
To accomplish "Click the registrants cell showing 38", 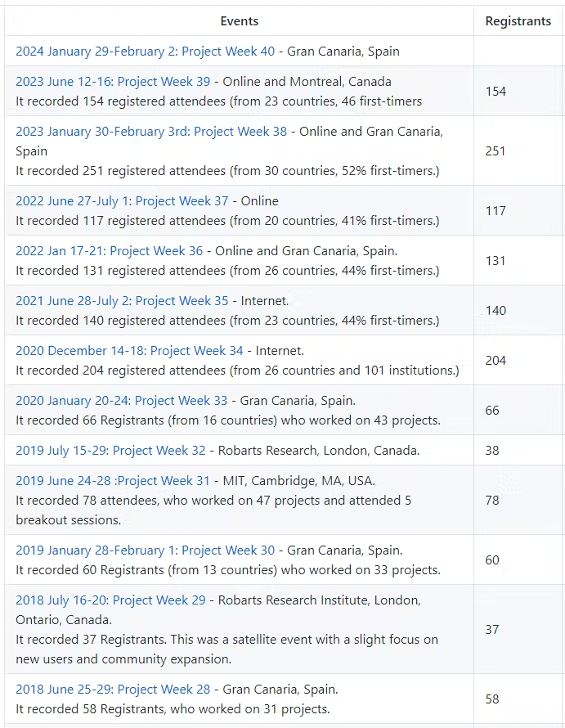I will 492,450.
